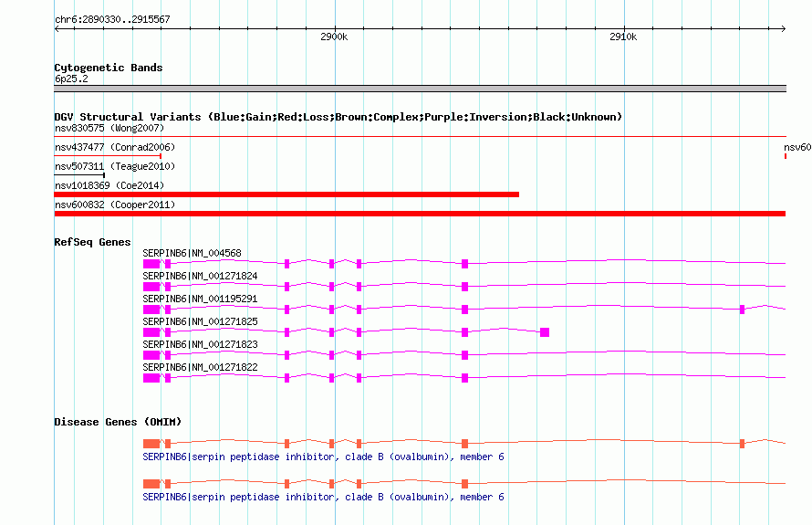Open the first OMIM SERPINB6 serpin peptidase inhibitor label
This screenshot has height=525, width=812.
click(323, 457)
